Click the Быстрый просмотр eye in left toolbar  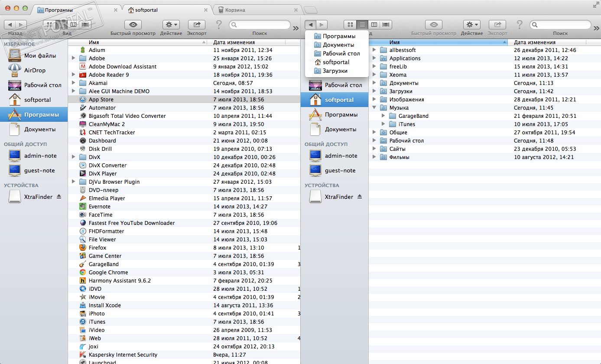133,25
